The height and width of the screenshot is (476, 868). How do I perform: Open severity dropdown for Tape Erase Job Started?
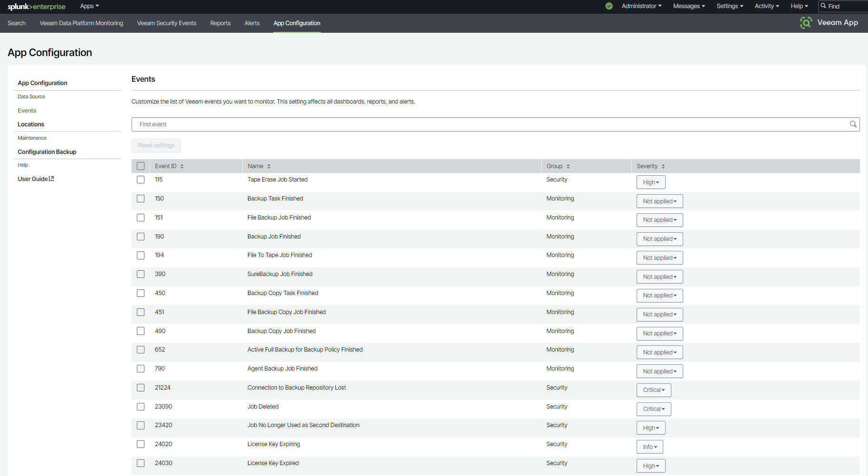coord(651,182)
